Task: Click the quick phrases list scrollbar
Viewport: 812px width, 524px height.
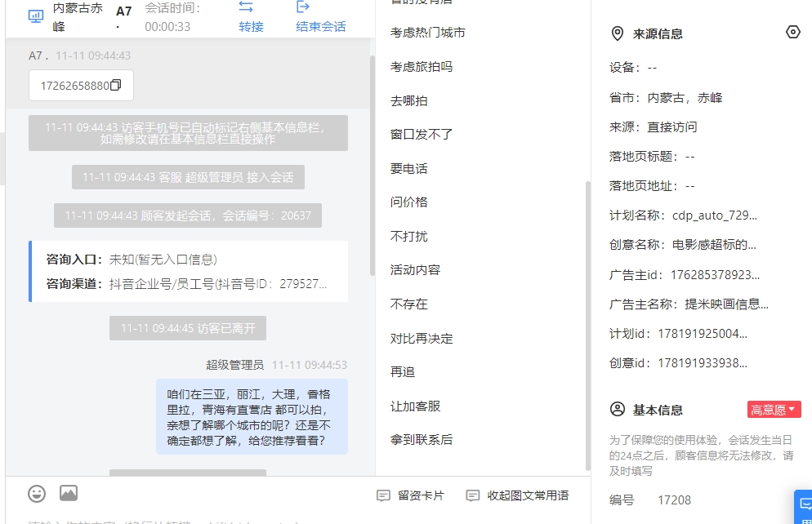Action: click(588, 326)
